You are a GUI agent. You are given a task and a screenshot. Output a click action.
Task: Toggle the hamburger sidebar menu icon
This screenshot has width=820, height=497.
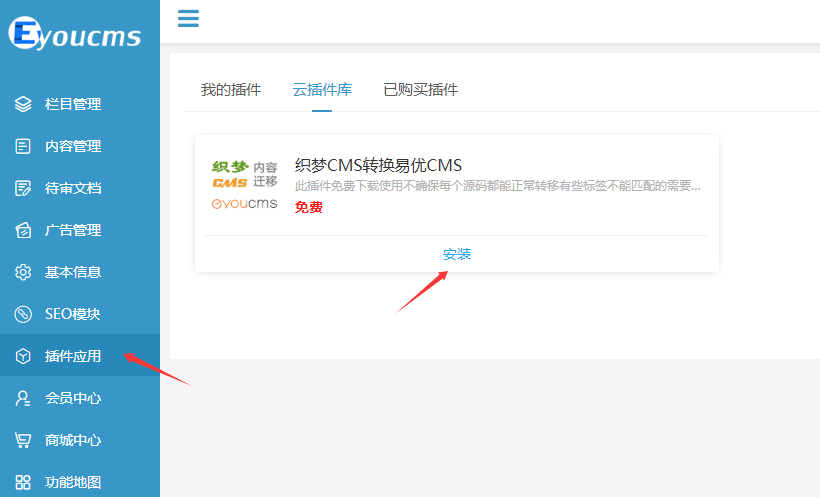click(x=188, y=18)
